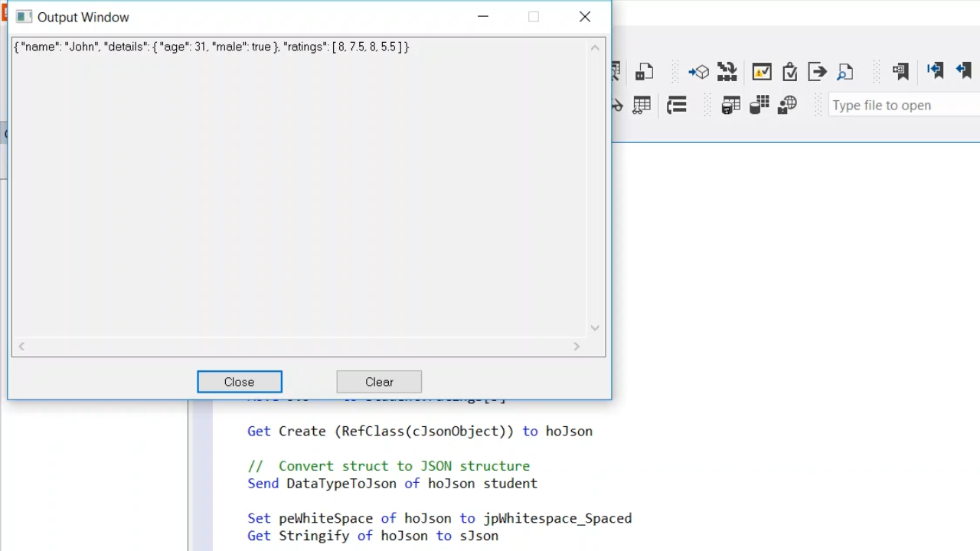The width and height of the screenshot is (980, 551).
Task: Click the exit arrow door icon
Action: click(818, 72)
